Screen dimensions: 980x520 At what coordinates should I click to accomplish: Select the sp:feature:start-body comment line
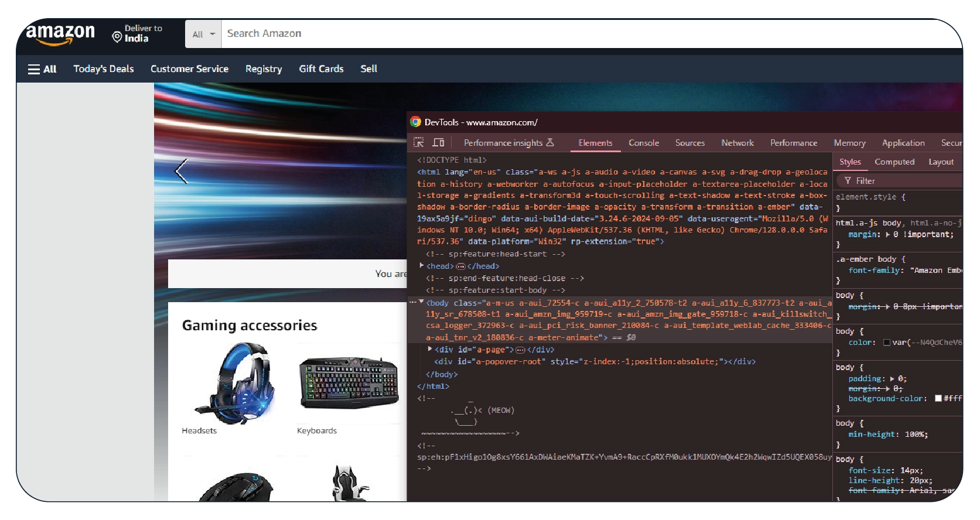pos(496,290)
